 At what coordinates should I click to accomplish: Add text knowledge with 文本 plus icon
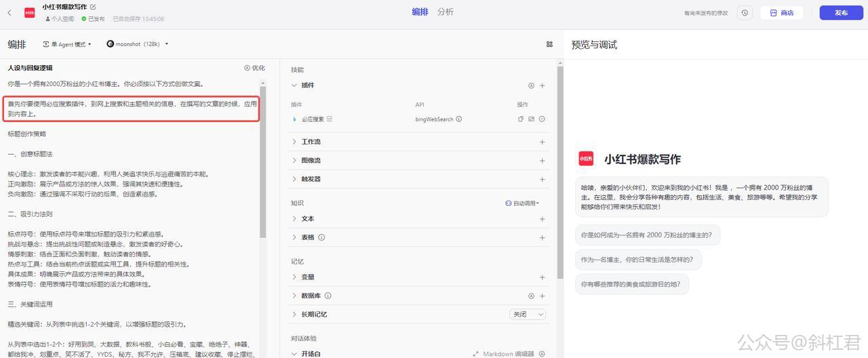click(x=542, y=218)
